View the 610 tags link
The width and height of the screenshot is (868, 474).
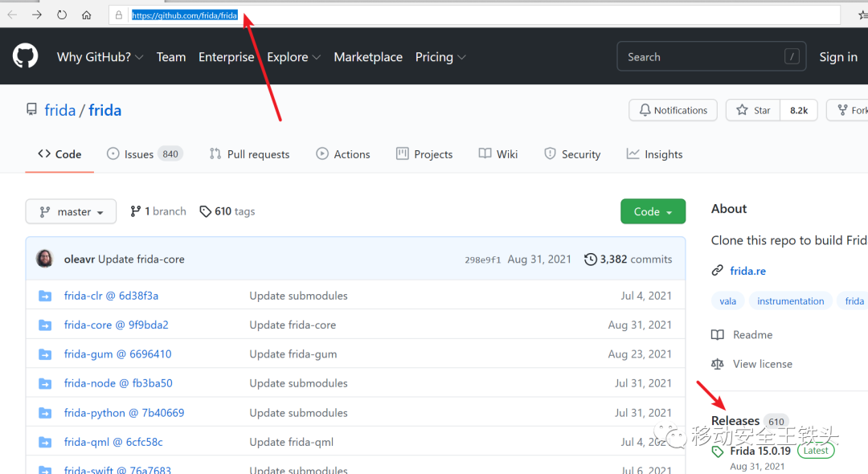click(227, 211)
